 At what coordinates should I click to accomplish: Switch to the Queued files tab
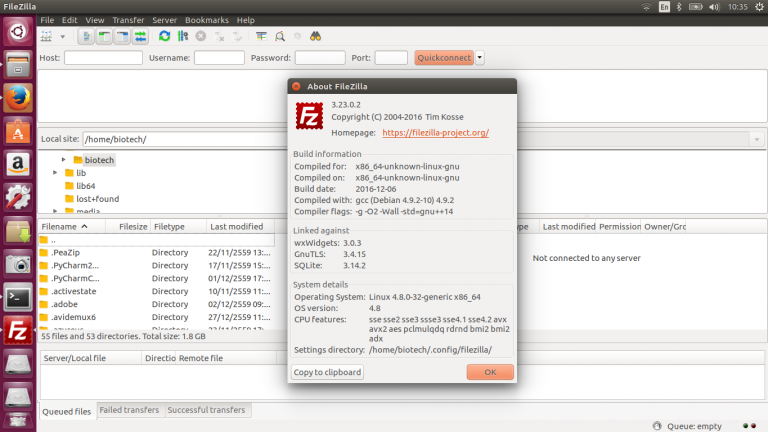tap(67, 411)
